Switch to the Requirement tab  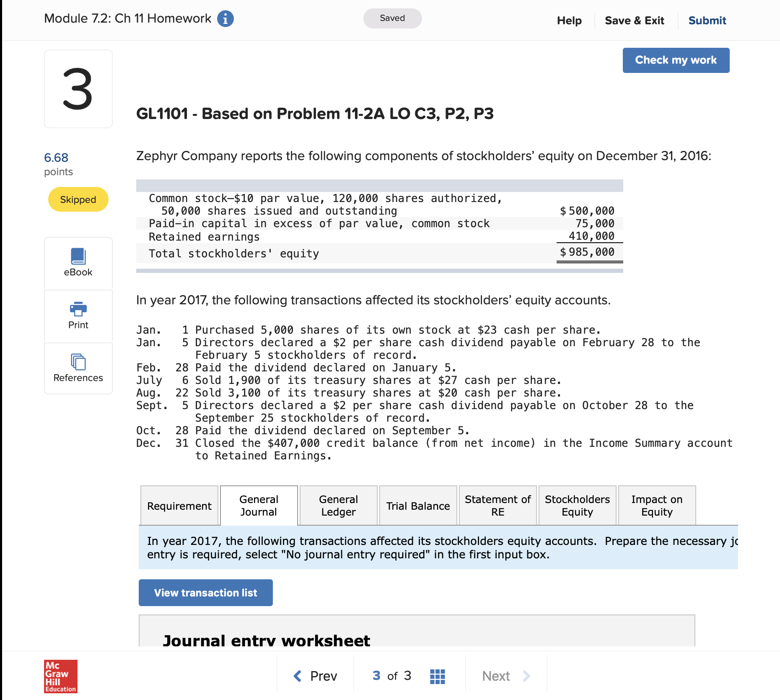[x=179, y=506]
